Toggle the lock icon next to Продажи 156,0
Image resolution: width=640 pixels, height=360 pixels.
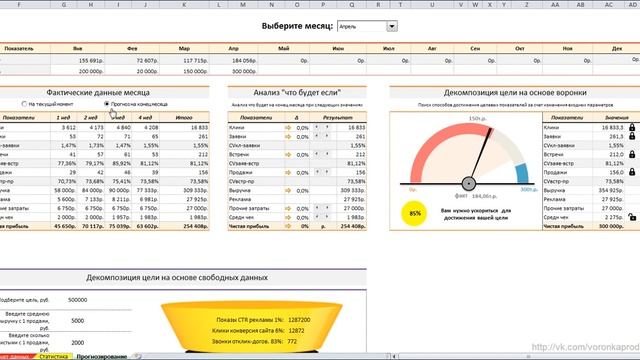(x=632, y=172)
